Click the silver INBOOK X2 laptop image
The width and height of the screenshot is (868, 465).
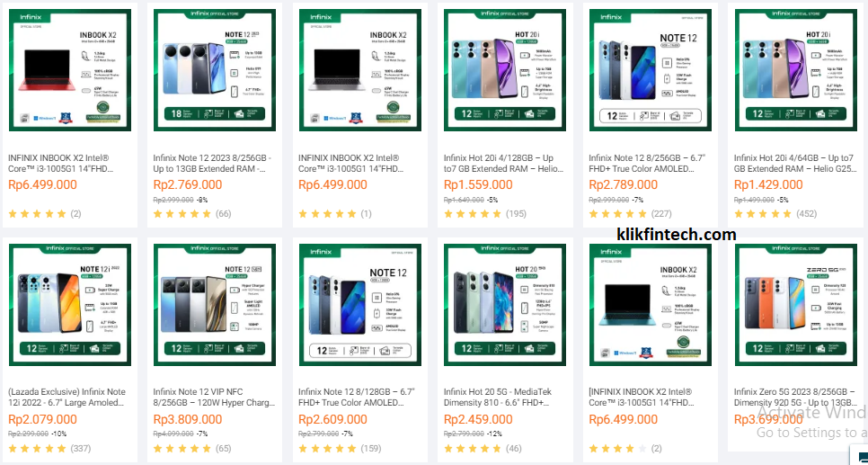pos(359,70)
